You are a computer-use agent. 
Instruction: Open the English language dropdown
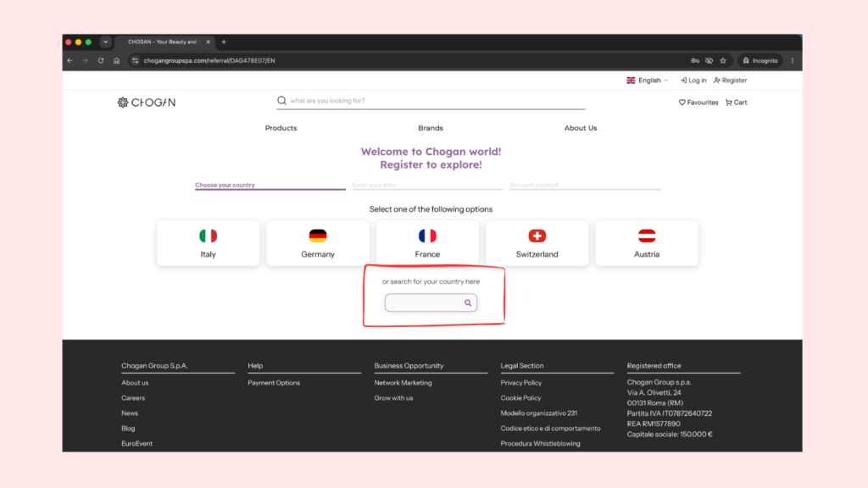coord(647,80)
